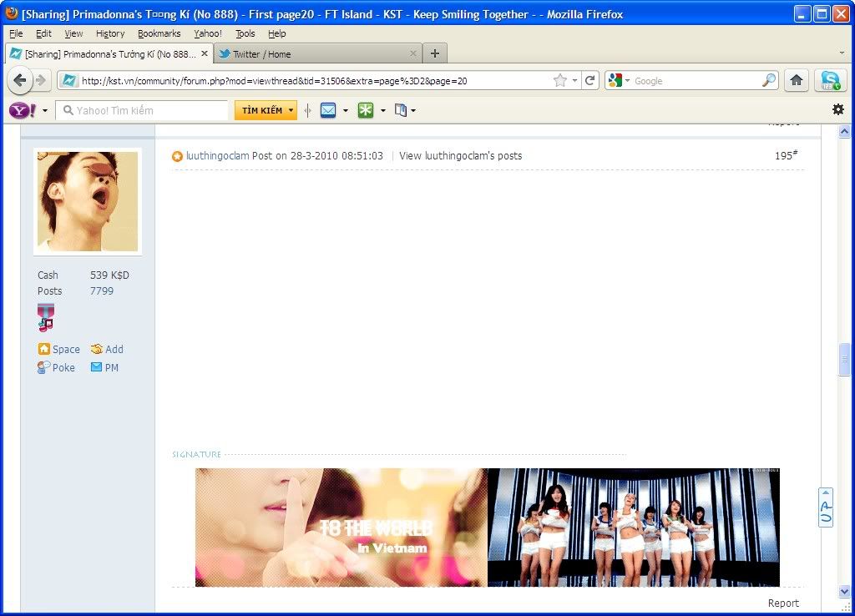Open the Yahoo! menu
Viewport: 855px width, 616px height.
coord(208,33)
